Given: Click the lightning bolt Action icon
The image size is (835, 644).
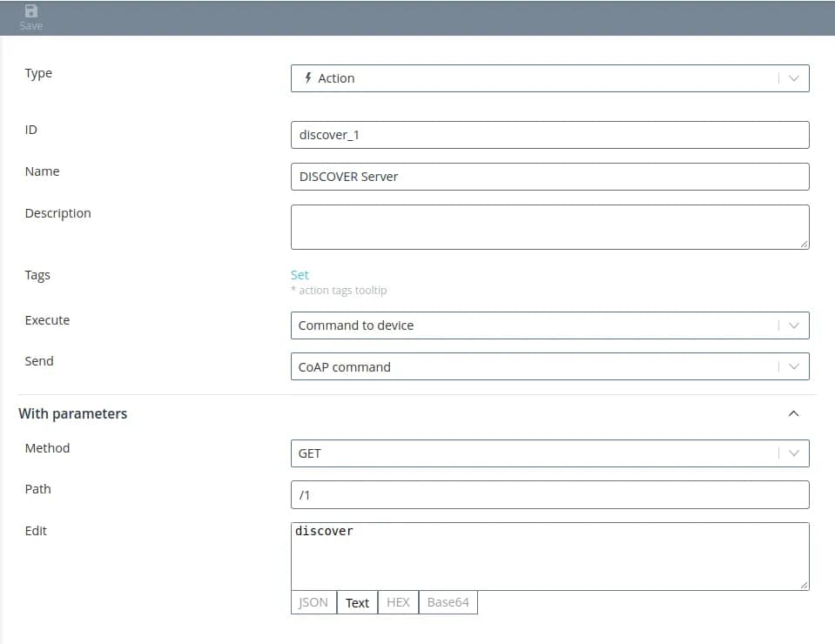Looking at the screenshot, I should point(307,78).
